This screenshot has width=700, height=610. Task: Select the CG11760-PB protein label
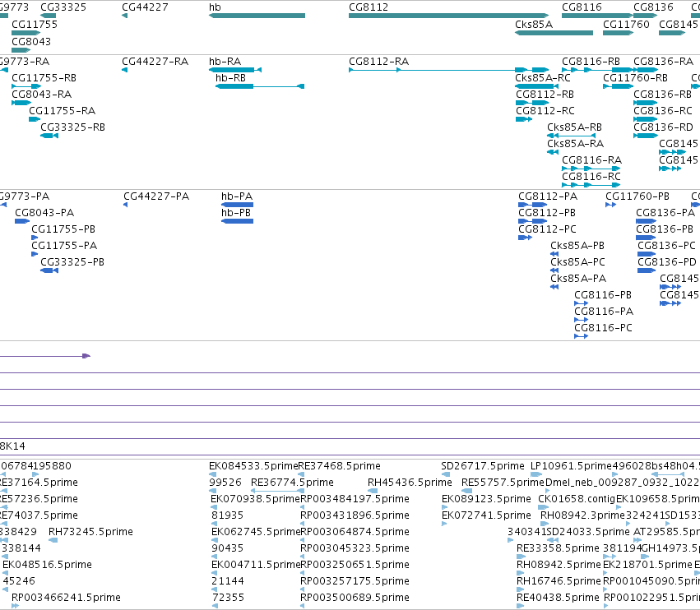point(637,196)
